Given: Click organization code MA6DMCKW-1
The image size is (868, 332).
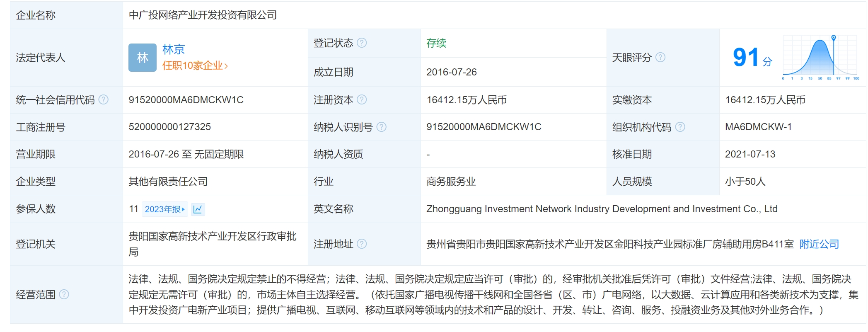Looking at the screenshot, I should [758, 127].
